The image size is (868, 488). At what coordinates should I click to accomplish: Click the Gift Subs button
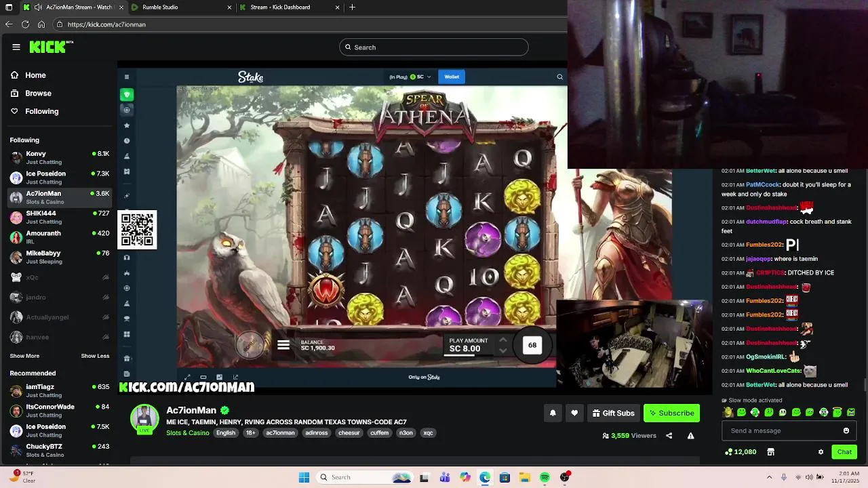[x=614, y=413]
